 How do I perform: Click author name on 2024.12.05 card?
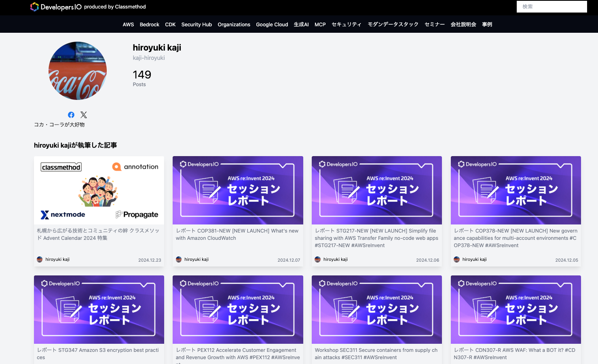click(475, 260)
